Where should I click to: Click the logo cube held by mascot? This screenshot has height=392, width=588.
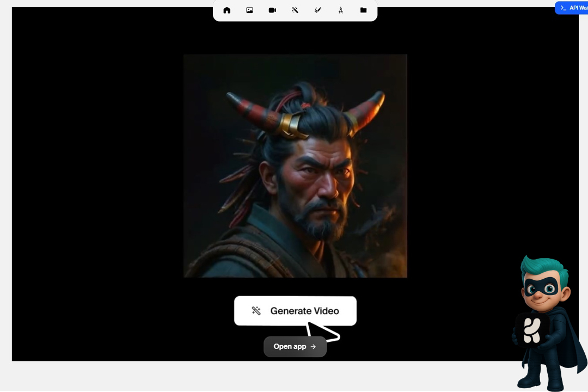(x=531, y=330)
